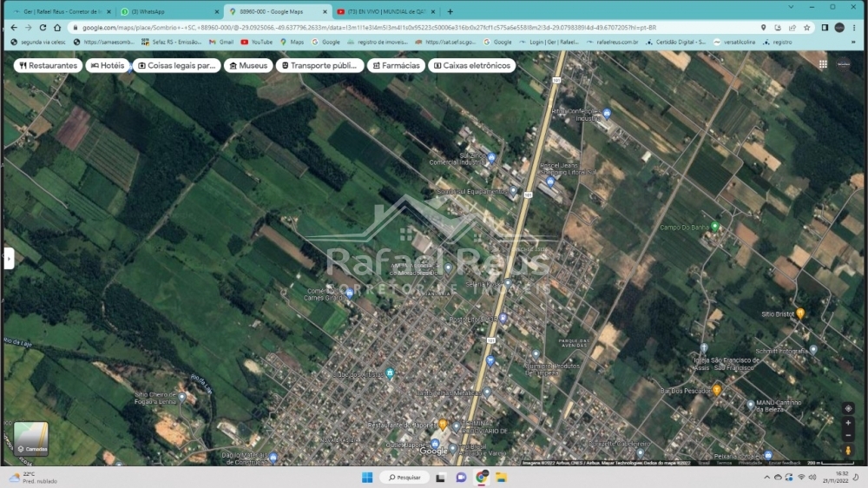Filter map by Hotéis

[x=108, y=65]
